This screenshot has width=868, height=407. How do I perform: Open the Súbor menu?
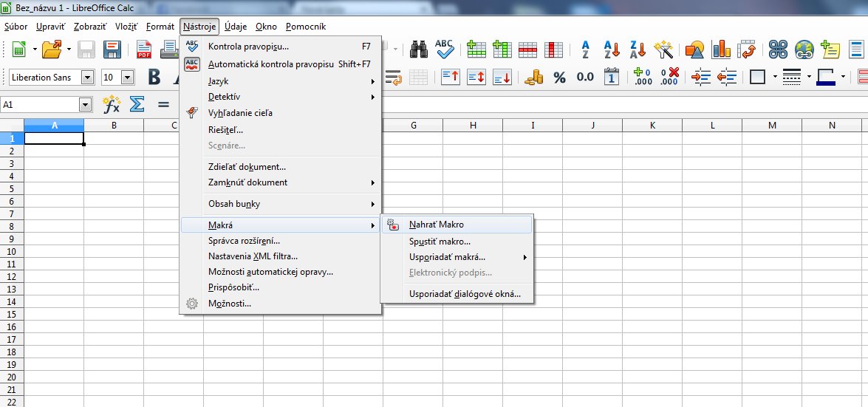[16, 27]
